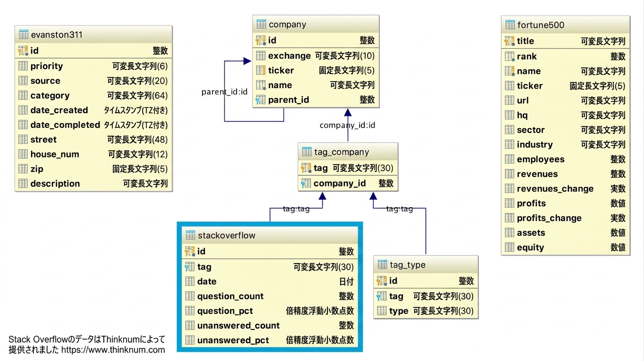Click the profits_change column name
The image size is (644, 362).
549,218
